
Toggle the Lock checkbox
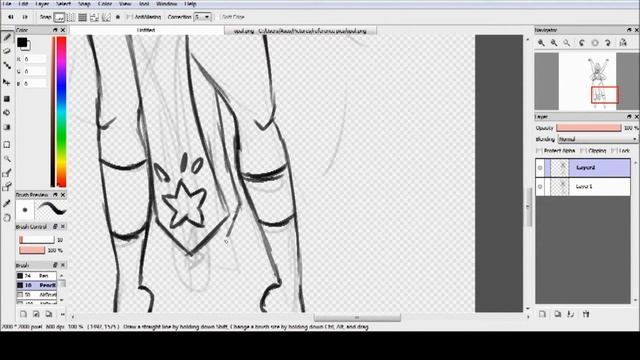coord(614,151)
